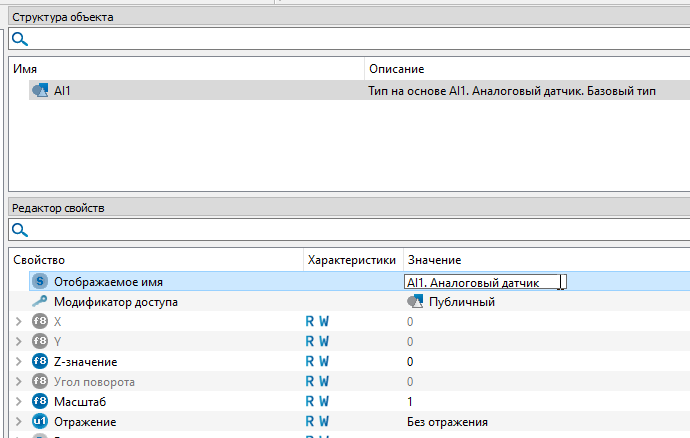Screen dimensions: 690x438
Task: Click the key icon beside Модификатор доступа
Action: click(41, 302)
